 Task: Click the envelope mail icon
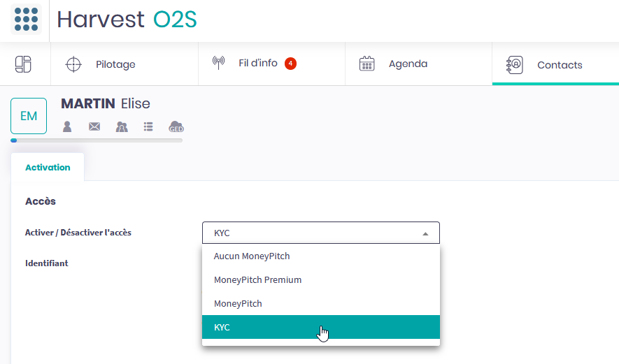tap(94, 126)
